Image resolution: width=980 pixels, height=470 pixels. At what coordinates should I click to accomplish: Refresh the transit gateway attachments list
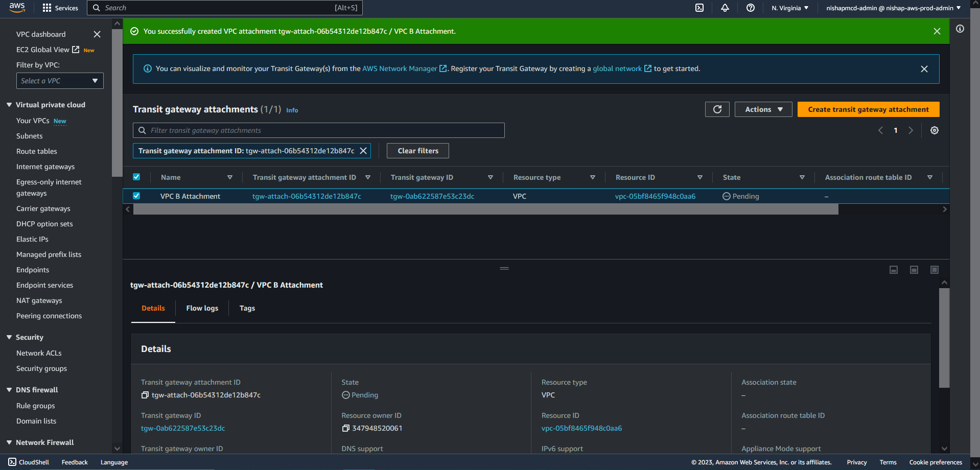pos(717,109)
